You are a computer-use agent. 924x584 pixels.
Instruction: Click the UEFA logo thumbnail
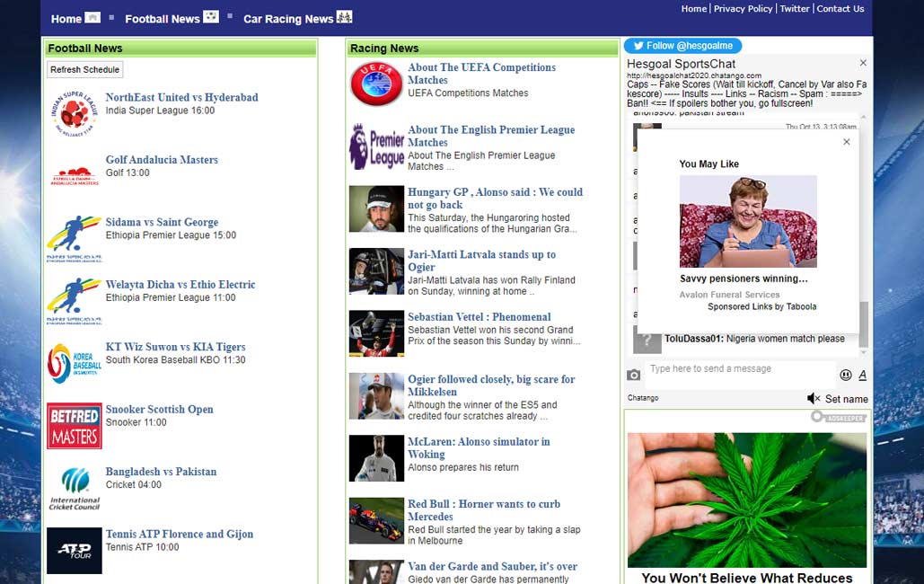pos(376,84)
